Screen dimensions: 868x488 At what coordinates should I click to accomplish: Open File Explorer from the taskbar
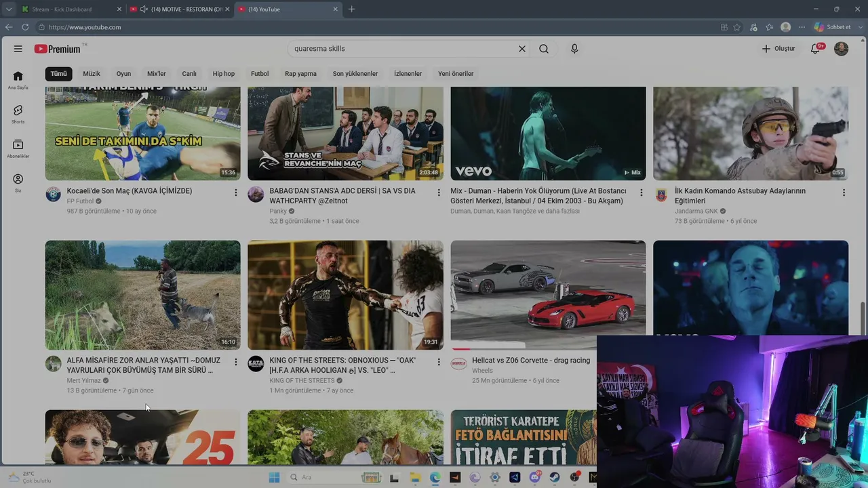pos(414,477)
